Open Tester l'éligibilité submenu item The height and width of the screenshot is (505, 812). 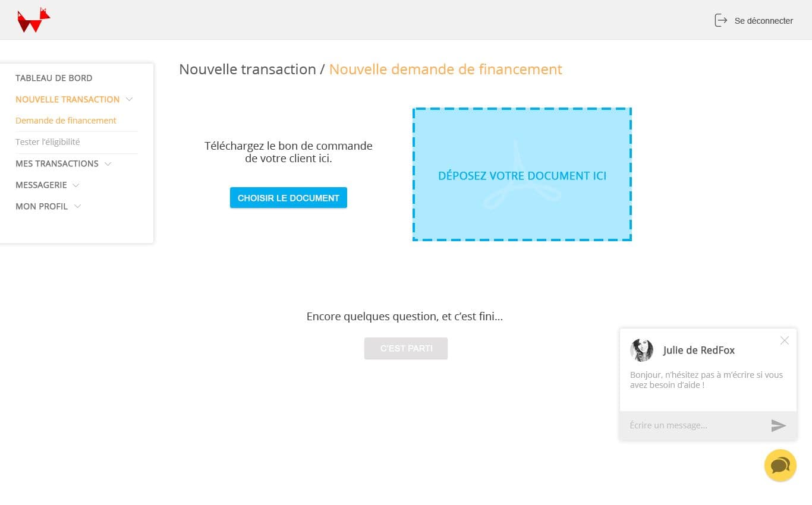48,142
